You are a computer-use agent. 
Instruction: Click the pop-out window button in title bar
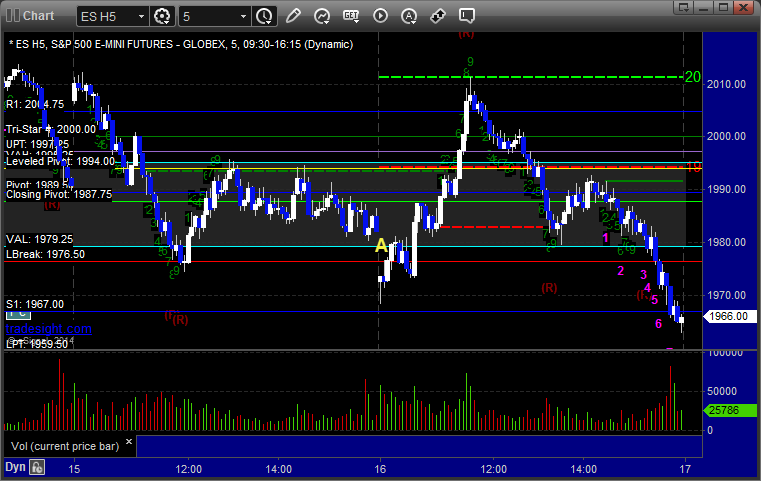click(684, 7)
